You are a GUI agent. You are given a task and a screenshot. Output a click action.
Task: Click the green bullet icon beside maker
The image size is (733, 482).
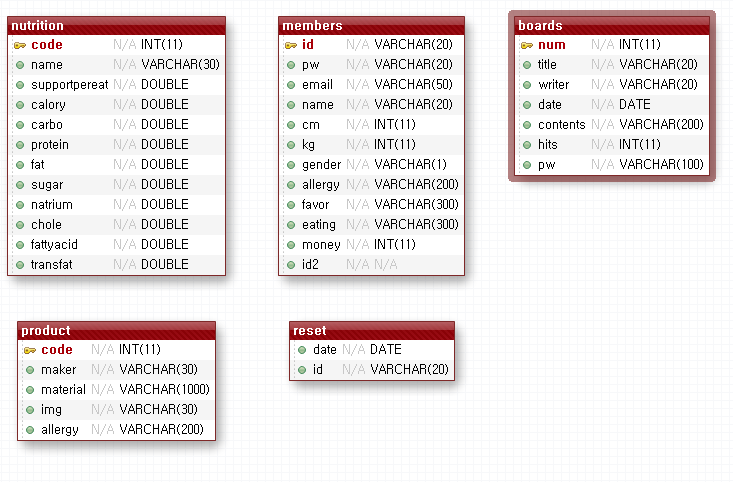click(x=30, y=370)
